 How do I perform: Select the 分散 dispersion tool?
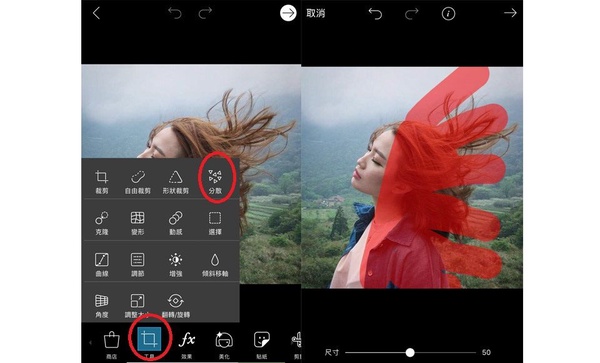215,181
